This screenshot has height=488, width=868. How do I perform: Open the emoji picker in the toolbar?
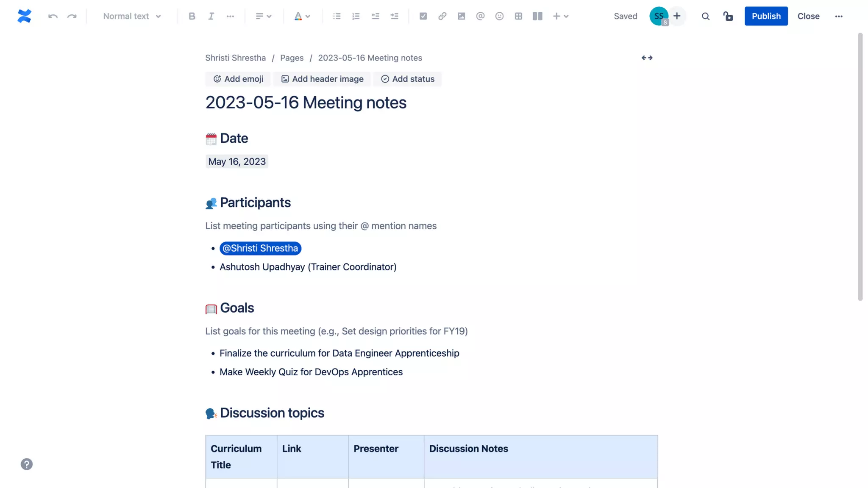tap(499, 16)
